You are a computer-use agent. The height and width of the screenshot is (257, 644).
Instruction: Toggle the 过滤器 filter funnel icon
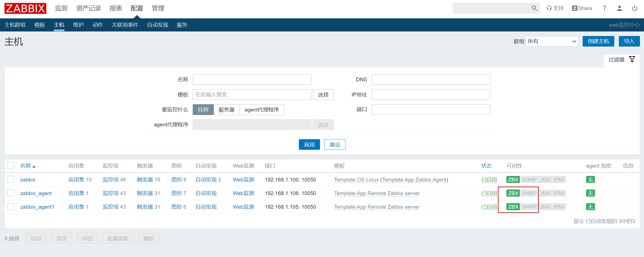coord(632,59)
